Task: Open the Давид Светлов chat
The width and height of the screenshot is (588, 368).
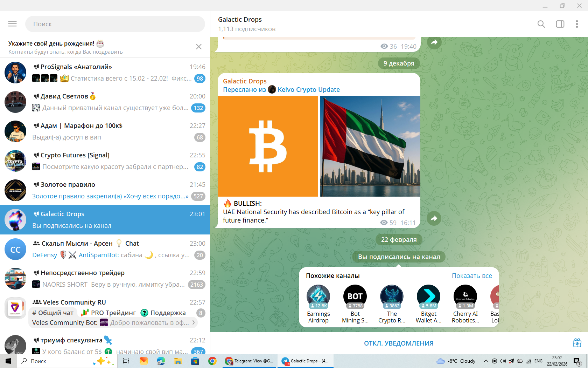Action: (x=105, y=102)
